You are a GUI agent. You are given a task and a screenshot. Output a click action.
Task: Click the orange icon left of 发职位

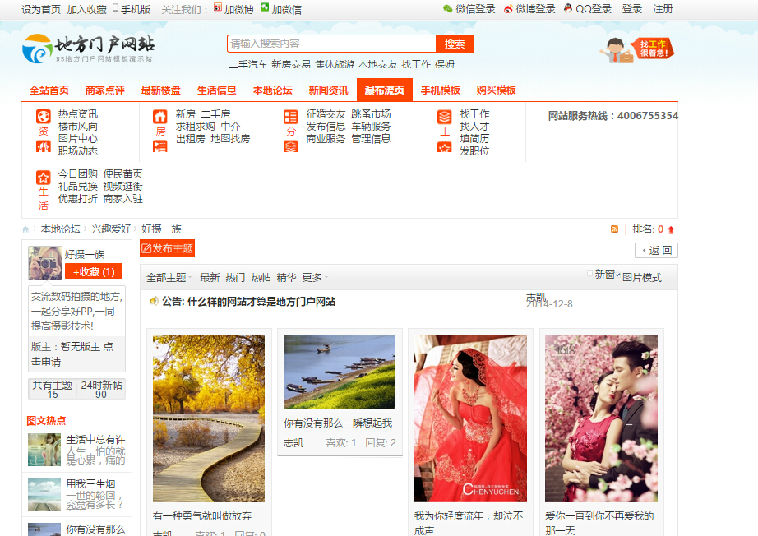[444, 146]
